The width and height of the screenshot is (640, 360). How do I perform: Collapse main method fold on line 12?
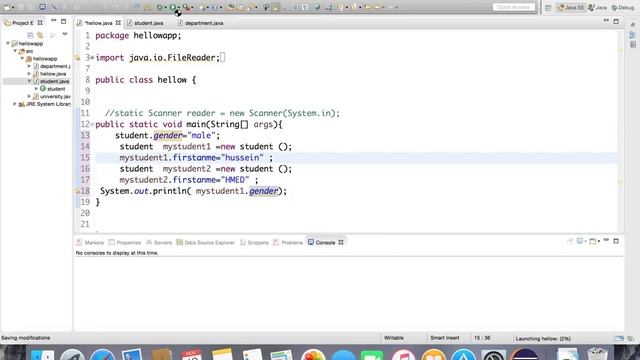92,124
